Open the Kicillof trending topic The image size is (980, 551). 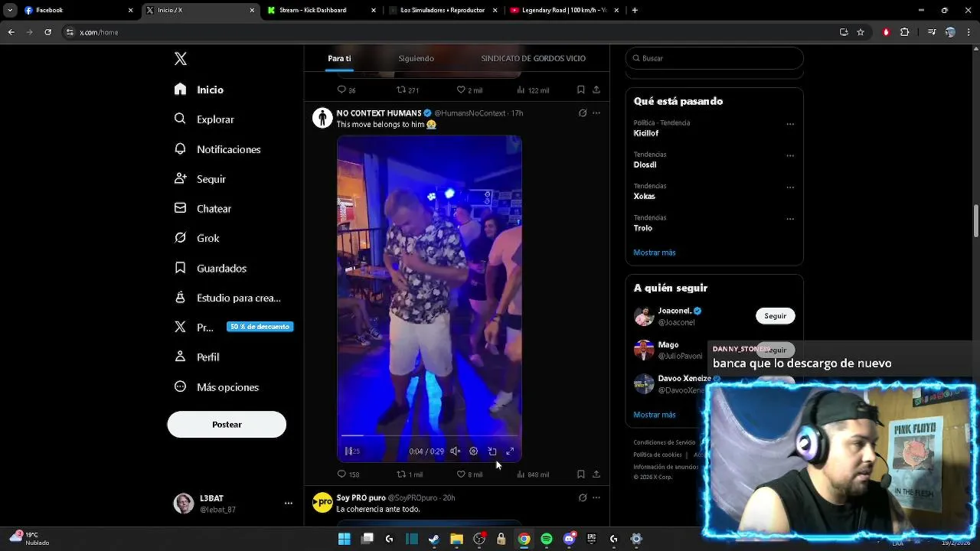click(646, 133)
